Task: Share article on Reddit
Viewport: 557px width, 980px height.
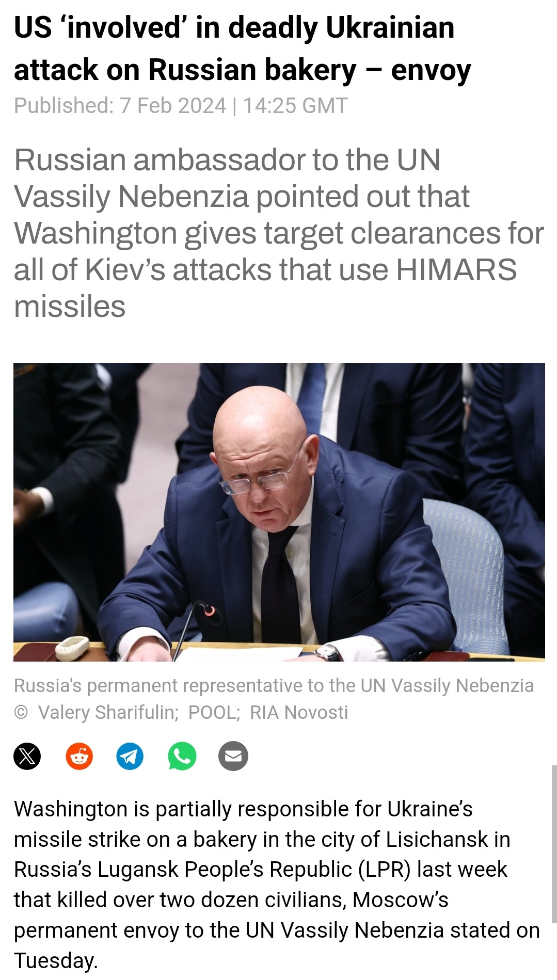Action: (79, 757)
